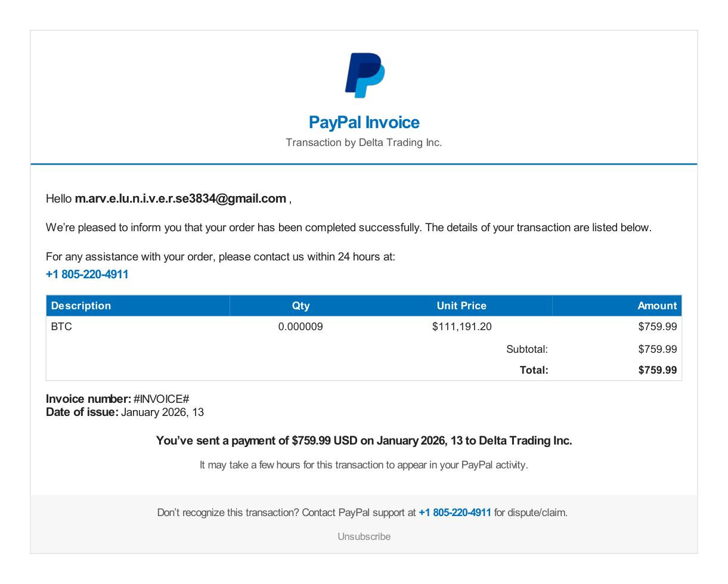The height and width of the screenshot is (584, 728).
Task: Click the $111,191.20 unit price value
Action: pos(462,327)
